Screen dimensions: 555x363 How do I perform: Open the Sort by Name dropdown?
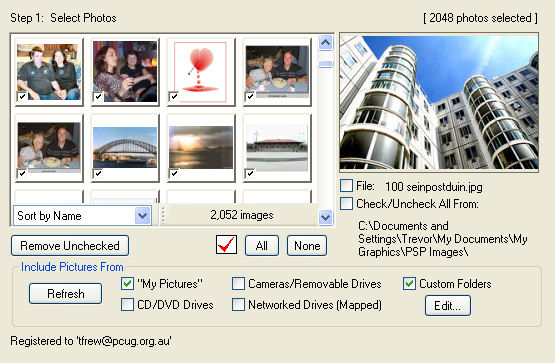click(x=143, y=215)
